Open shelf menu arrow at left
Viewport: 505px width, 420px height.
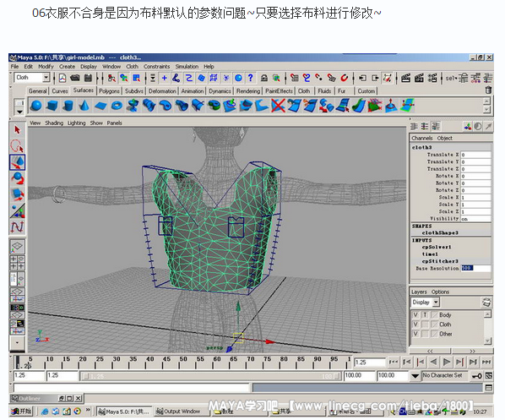[x=19, y=112]
